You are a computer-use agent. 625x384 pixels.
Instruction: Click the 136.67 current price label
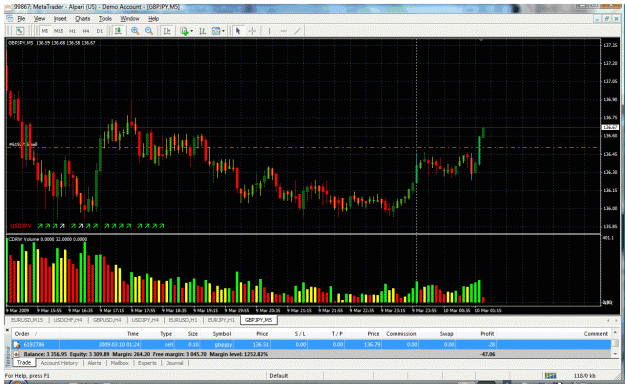coord(610,127)
